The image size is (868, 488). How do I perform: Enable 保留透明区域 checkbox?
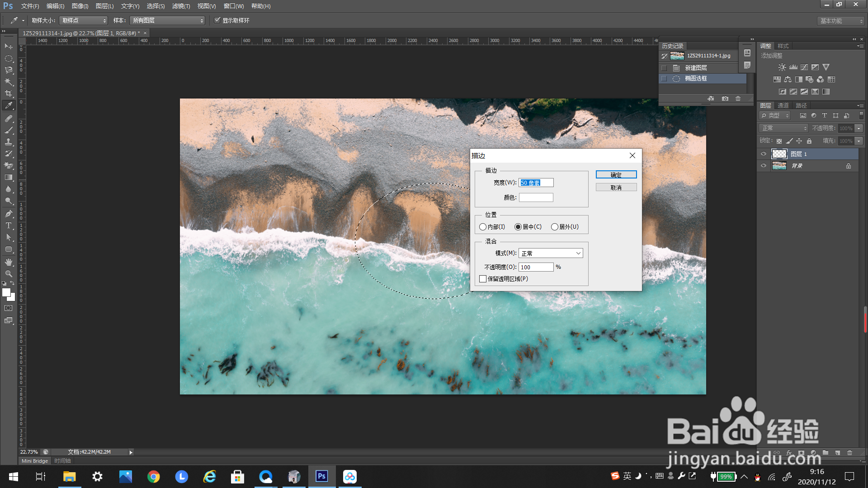[x=483, y=279]
